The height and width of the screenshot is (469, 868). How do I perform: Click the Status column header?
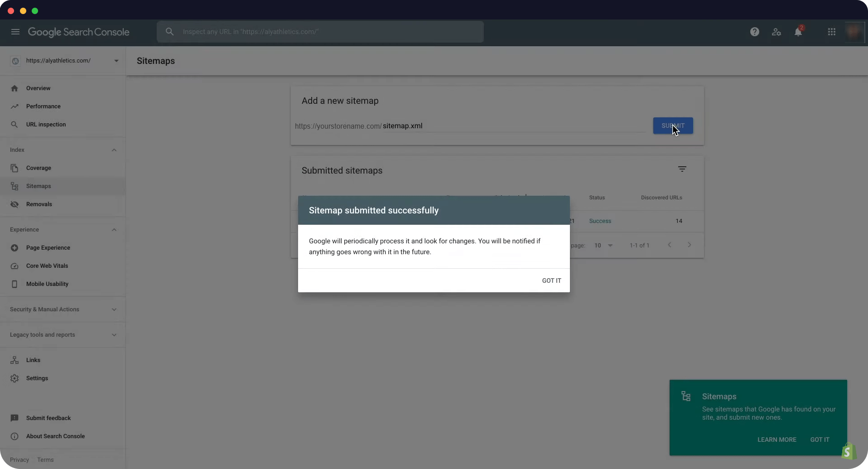[x=597, y=198]
